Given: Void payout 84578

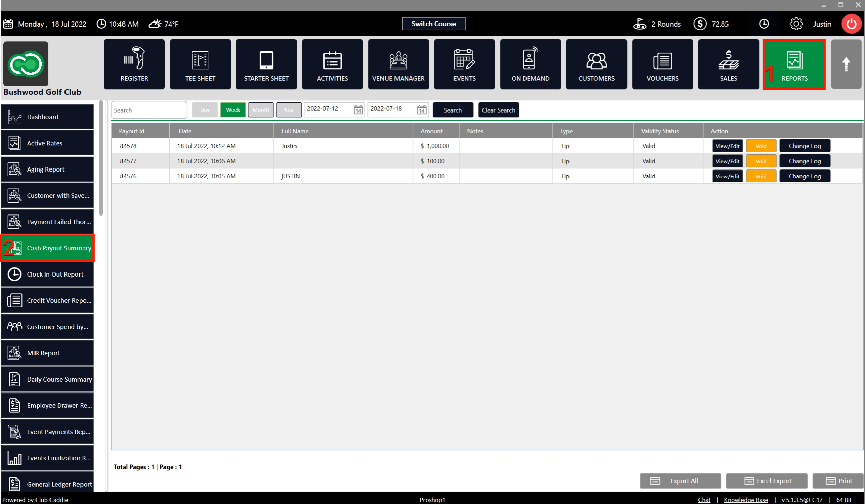Looking at the screenshot, I should (761, 146).
